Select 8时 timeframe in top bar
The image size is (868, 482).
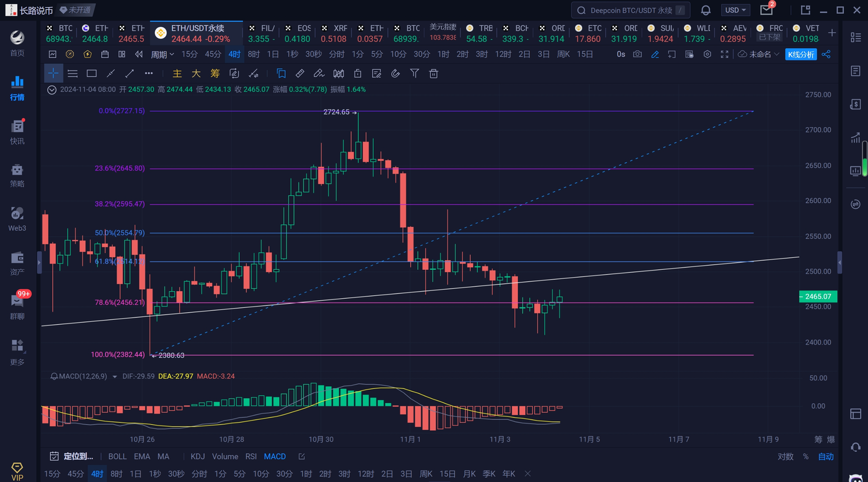coord(254,54)
